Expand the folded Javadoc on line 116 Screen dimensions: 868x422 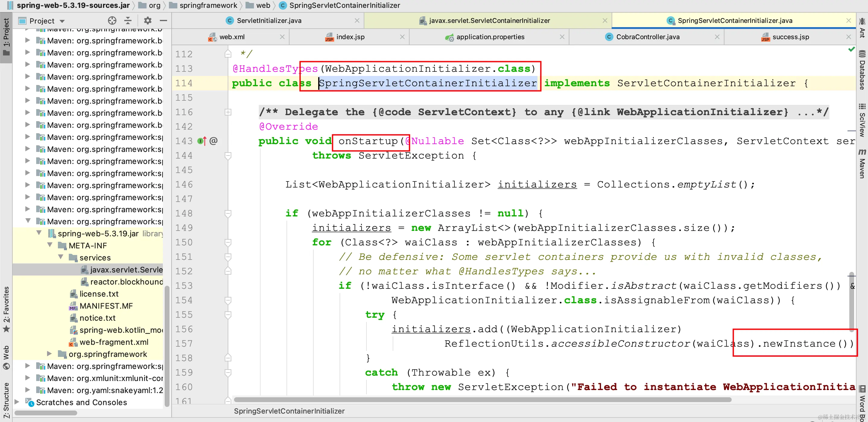tap(228, 112)
